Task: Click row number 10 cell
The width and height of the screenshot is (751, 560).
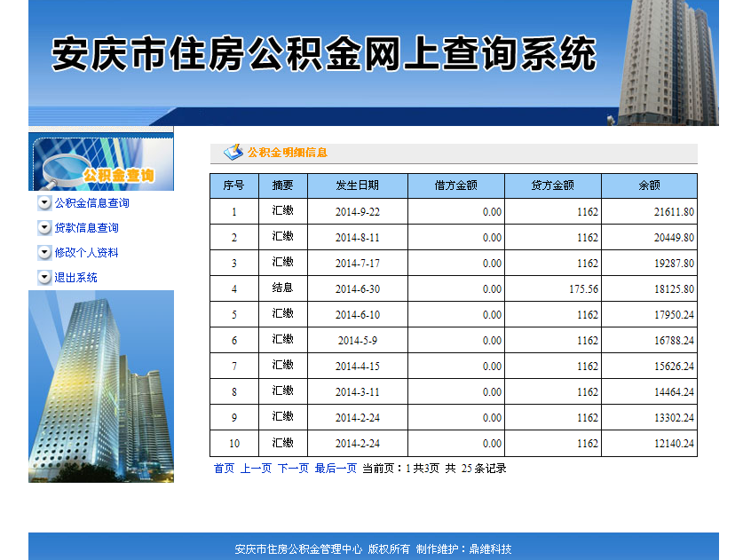Action: coord(234,444)
